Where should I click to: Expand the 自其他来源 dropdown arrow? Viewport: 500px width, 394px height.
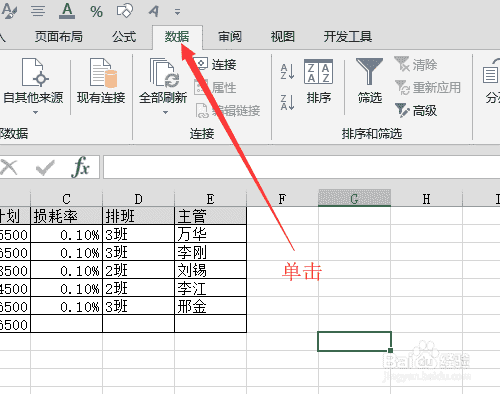35,113
